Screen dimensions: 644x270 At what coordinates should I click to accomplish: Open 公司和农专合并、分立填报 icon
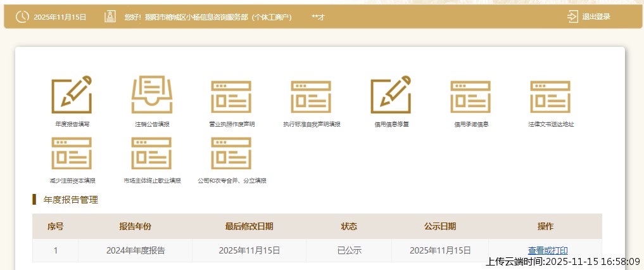(231, 153)
